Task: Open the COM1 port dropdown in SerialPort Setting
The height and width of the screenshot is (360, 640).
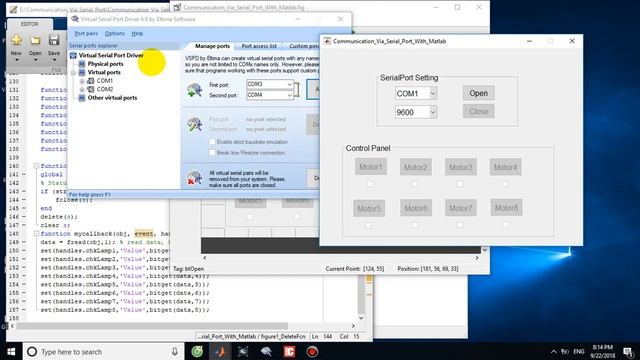Action: pos(433,93)
